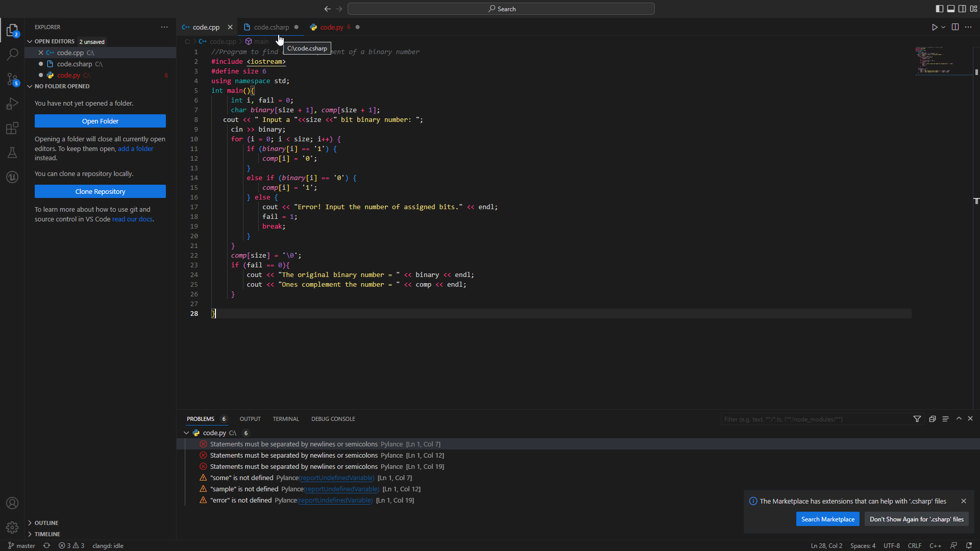This screenshot has height=551, width=980.
Task: Collapse code.py problems group
Action: tap(186, 433)
